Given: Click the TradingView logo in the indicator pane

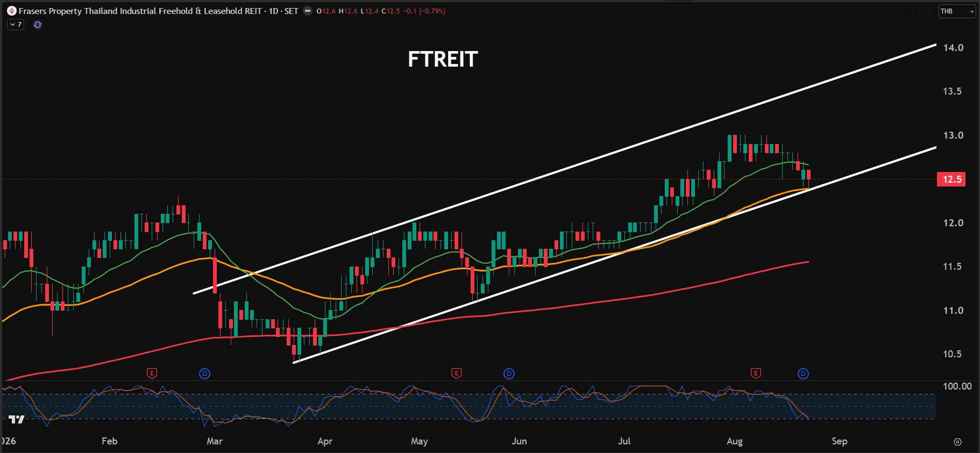Looking at the screenshot, I should [x=17, y=419].
